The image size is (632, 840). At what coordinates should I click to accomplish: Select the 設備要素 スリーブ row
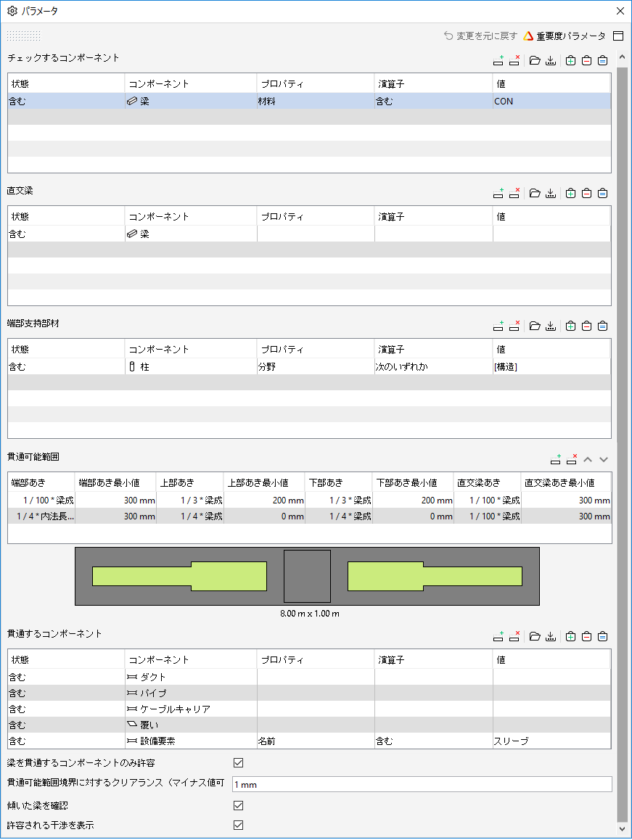pos(309,741)
